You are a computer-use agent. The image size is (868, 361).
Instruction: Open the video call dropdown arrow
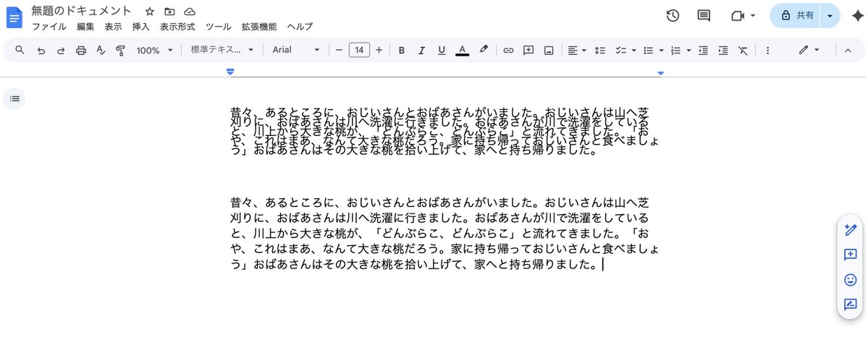[x=752, y=16]
